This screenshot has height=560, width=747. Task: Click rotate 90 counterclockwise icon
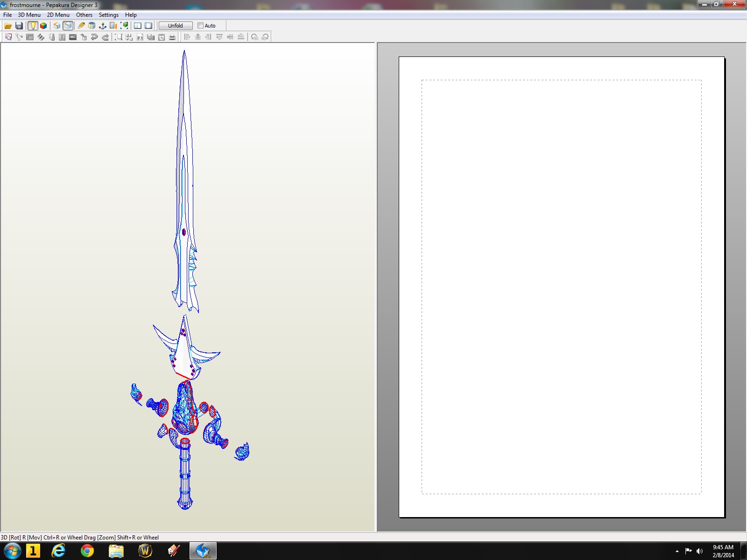click(x=254, y=37)
